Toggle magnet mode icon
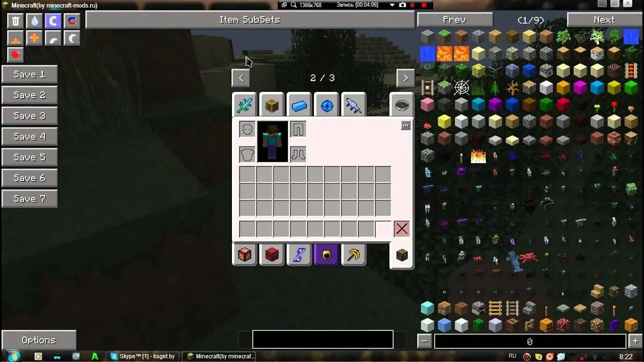The width and height of the screenshot is (644, 362). pos(72,21)
